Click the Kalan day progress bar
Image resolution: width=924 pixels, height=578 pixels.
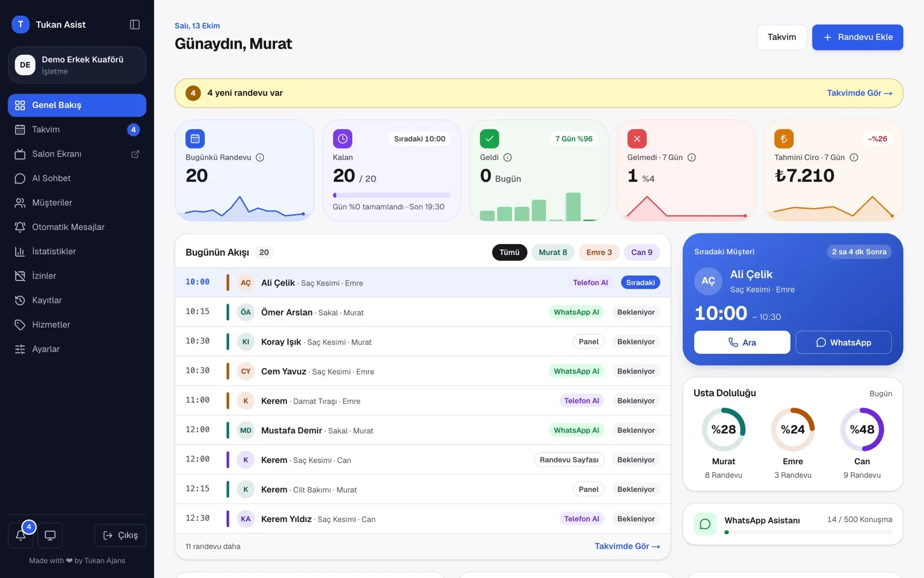tap(392, 195)
